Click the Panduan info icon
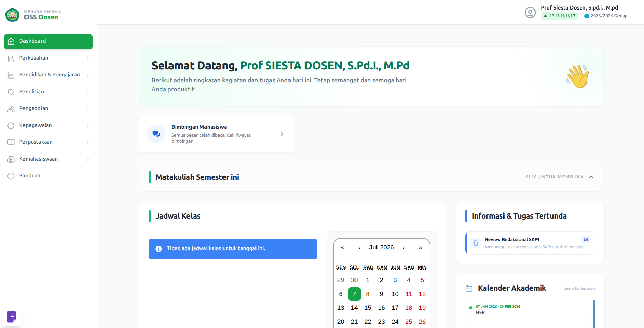 pos(11,176)
